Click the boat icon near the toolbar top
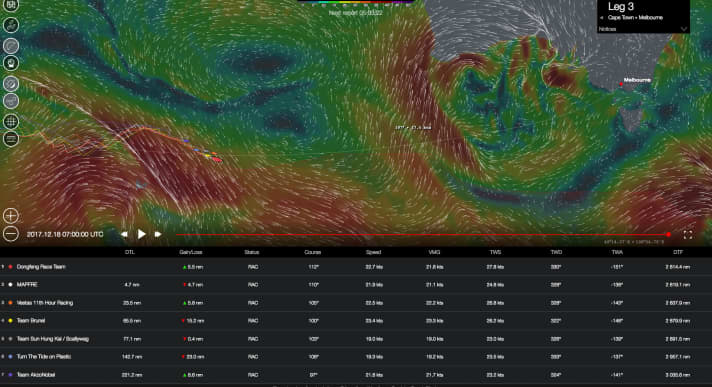712x387 pixels. 11,25
